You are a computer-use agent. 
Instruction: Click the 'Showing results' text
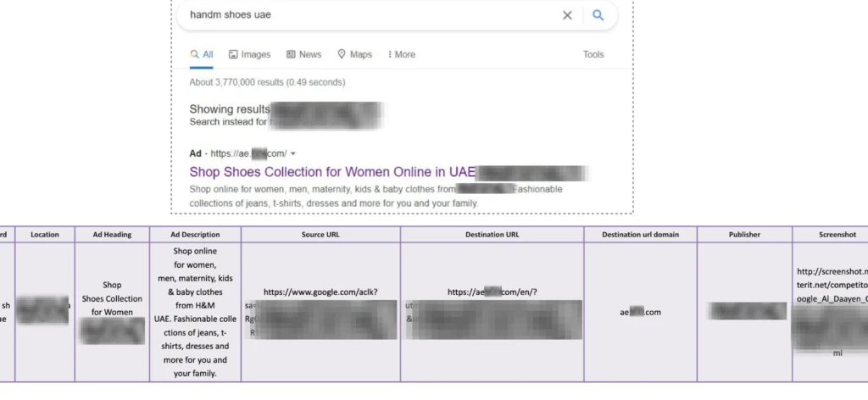pos(229,109)
